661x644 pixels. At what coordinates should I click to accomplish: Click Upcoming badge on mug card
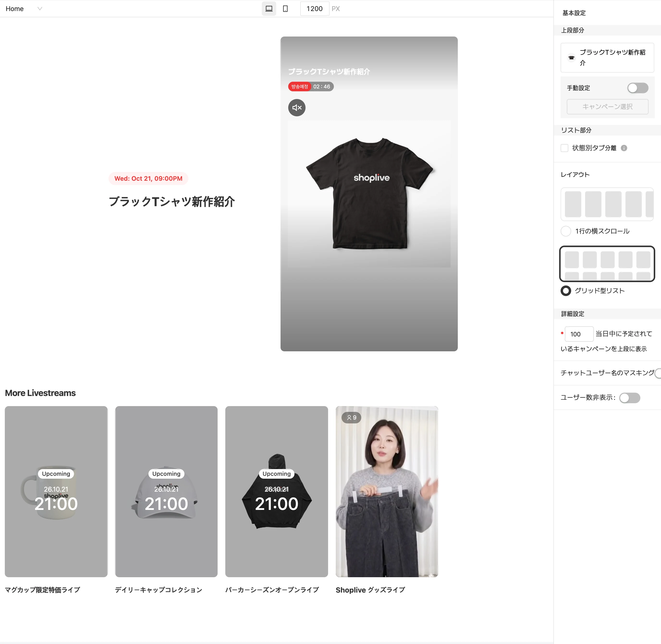click(56, 474)
